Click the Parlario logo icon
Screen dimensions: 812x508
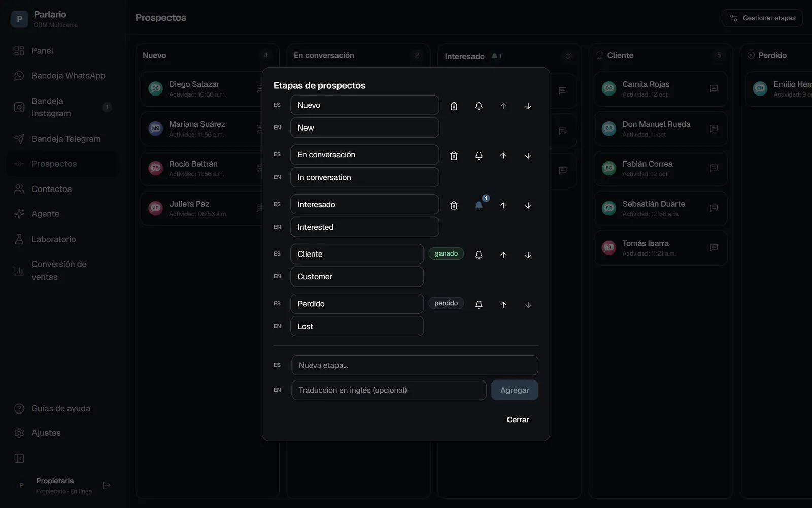[x=19, y=19]
